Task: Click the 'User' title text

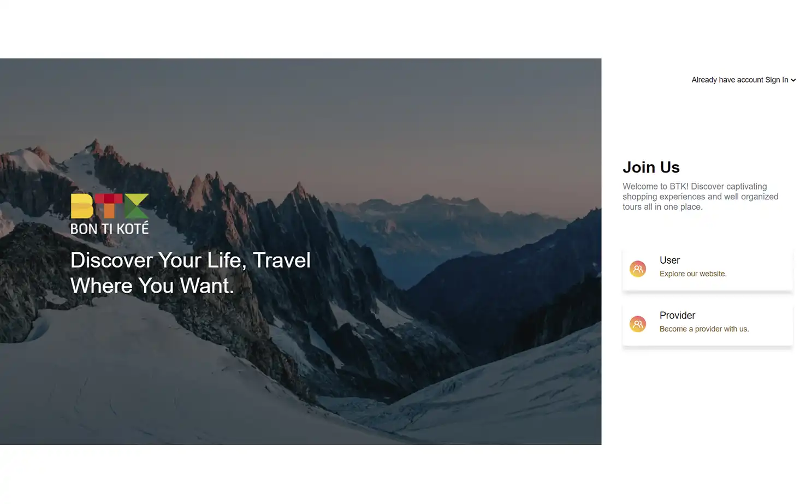Action: [x=669, y=260]
